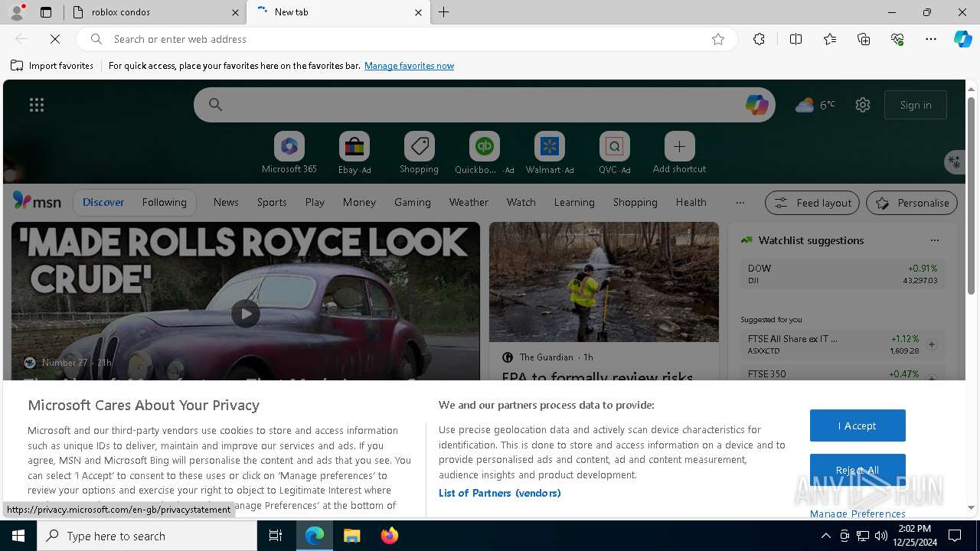Open the DOW stock row
The height and width of the screenshot is (551, 980).
pos(842,274)
